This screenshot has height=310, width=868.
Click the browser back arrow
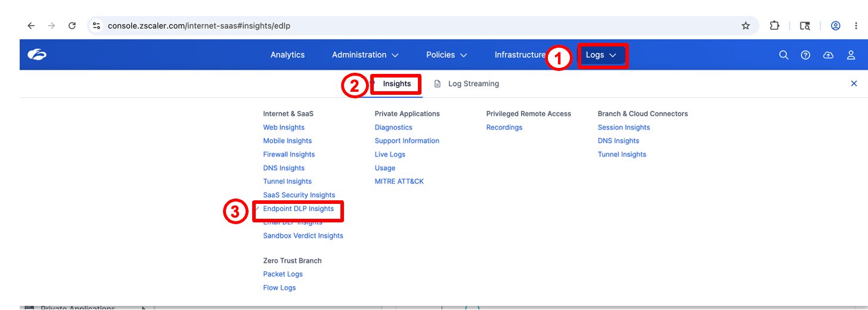click(31, 26)
